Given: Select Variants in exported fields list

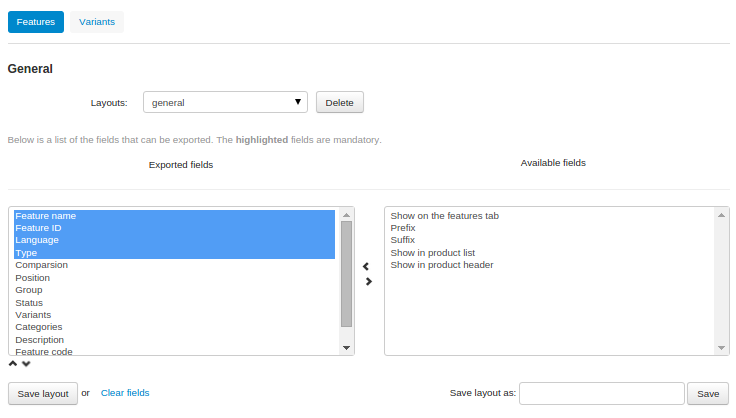Looking at the screenshot, I should coord(174,315).
